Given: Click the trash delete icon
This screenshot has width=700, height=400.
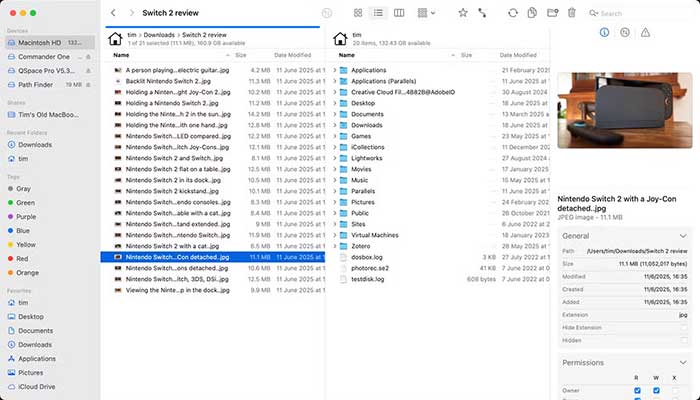Looking at the screenshot, I should coord(571,13).
